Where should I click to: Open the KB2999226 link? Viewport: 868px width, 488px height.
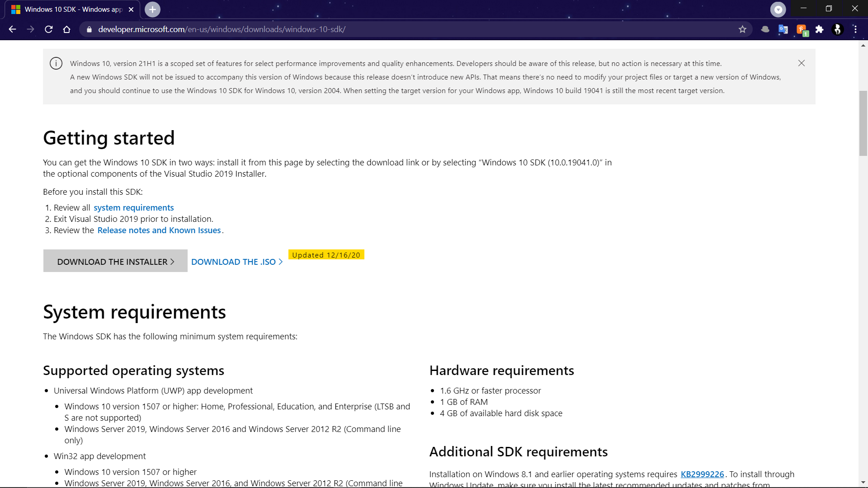tap(702, 474)
